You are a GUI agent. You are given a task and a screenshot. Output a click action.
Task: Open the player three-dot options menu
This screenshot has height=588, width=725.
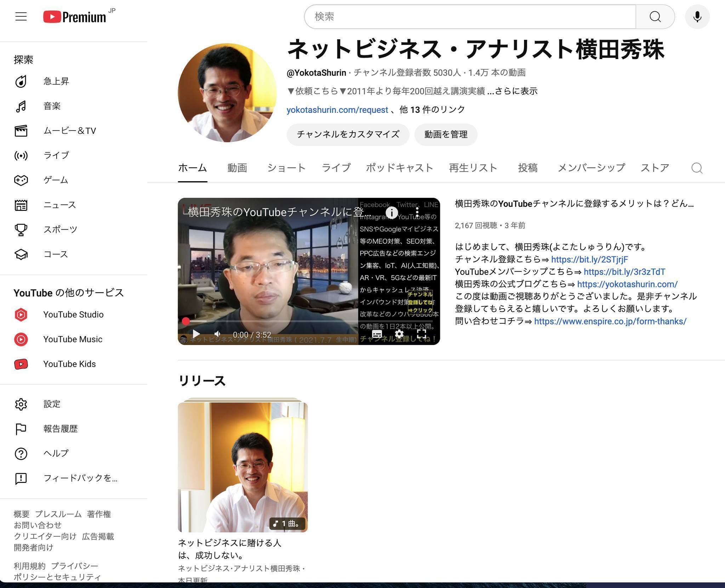coord(418,211)
